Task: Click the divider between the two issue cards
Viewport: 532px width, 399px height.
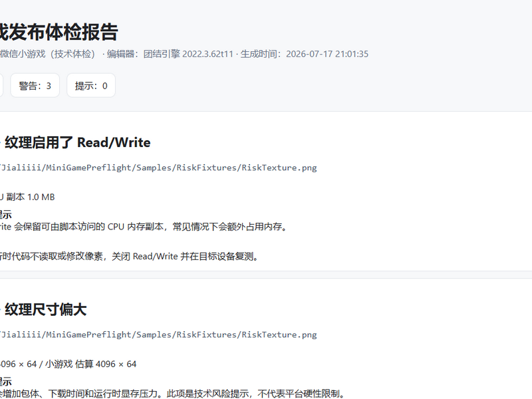Action: click(x=266, y=275)
